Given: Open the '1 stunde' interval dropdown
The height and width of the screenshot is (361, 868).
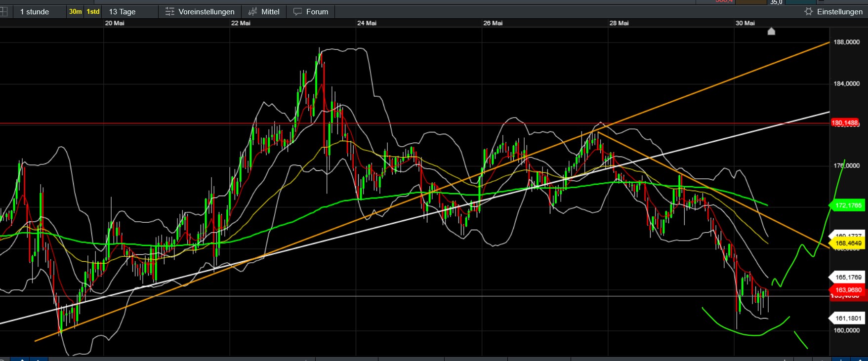Looking at the screenshot, I should point(40,11).
